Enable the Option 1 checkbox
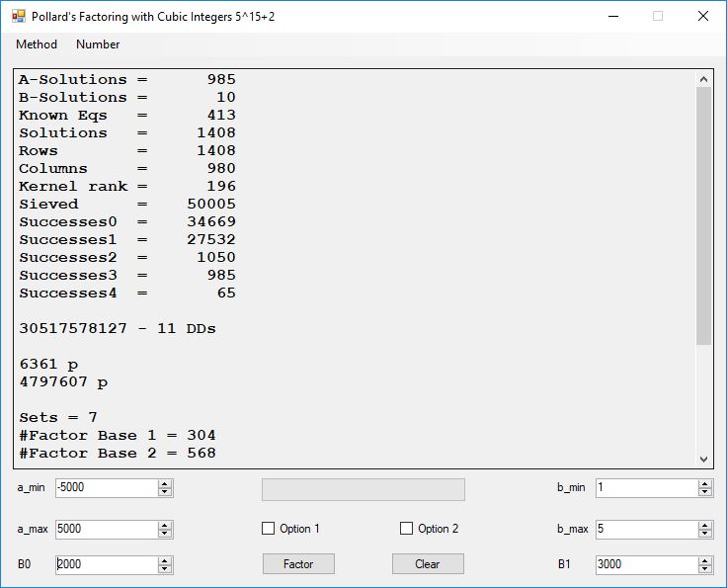727x588 pixels. (x=268, y=529)
